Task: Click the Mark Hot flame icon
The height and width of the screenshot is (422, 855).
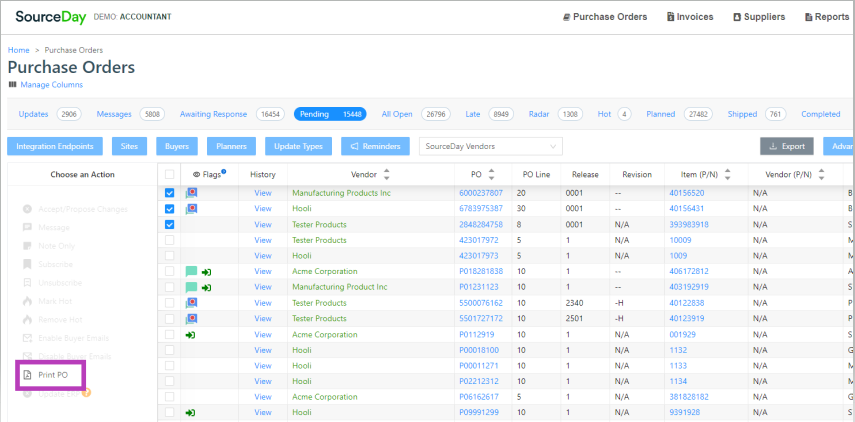Action: (27, 301)
